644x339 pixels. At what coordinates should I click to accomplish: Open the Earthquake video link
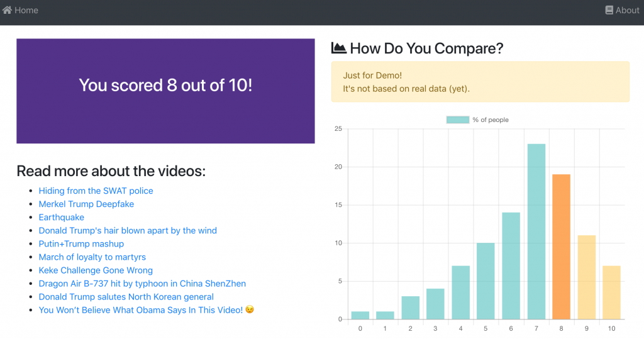pos(61,217)
